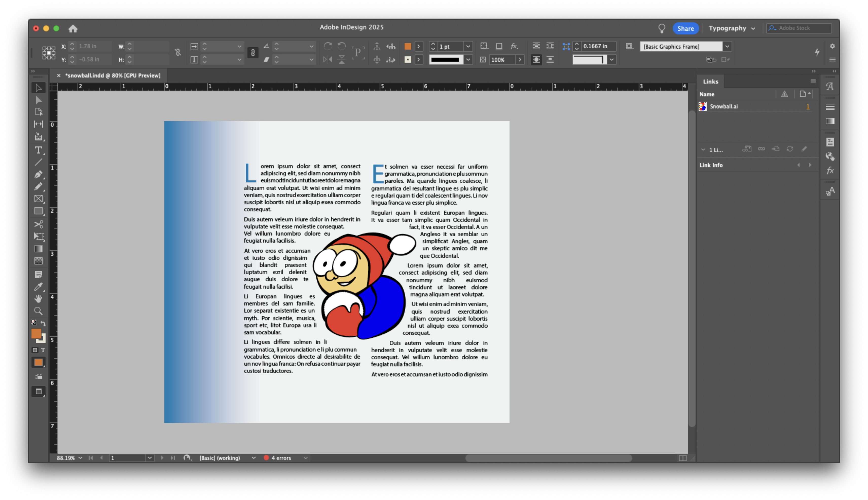Select the Pen tool
The image size is (868, 500).
coord(38,175)
